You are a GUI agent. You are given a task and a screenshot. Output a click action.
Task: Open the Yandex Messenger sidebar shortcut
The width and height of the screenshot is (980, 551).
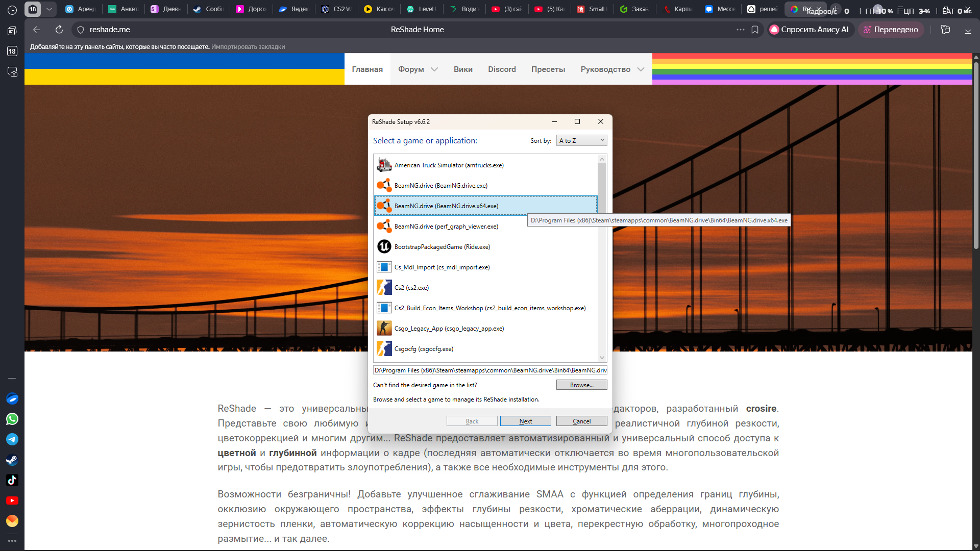pyautogui.click(x=12, y=398)
